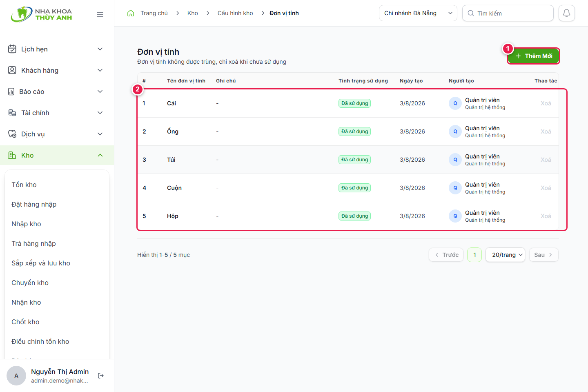This screenshot has width=588, height=392.
Task: Click the Kho warehouse icon
Action: (x=12, y=155)
